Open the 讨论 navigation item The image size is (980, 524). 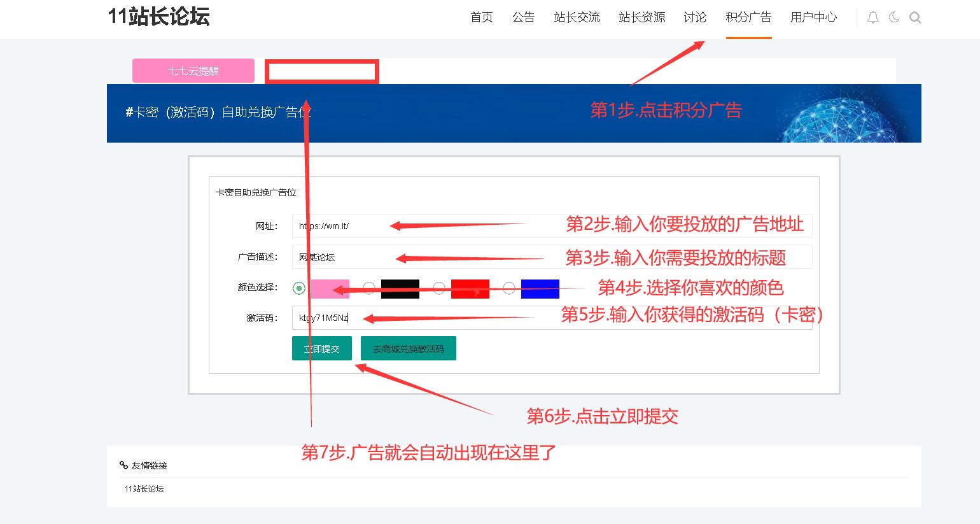pos(695,18)
